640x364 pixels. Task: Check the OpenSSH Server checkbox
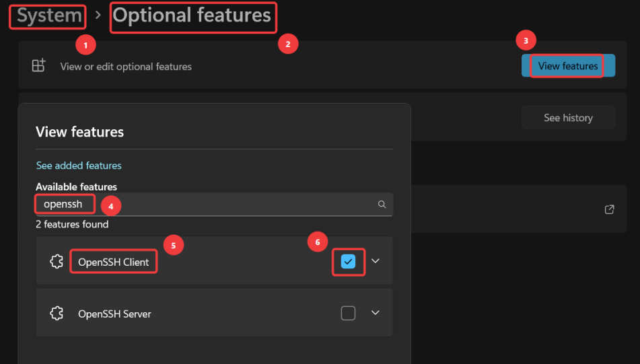pos(348,313)
